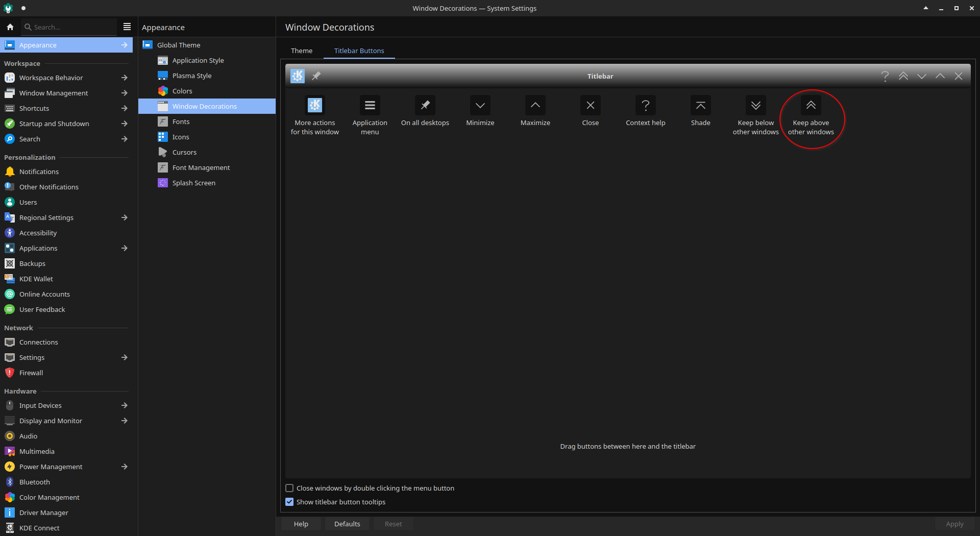Select the On all desktops pin icon
This screenshot has height=536, width=980.
[425, 106]
